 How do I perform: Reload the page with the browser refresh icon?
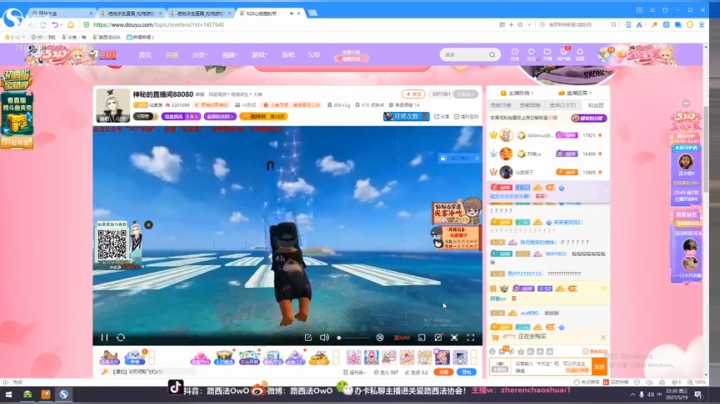[x=43, y=25]
